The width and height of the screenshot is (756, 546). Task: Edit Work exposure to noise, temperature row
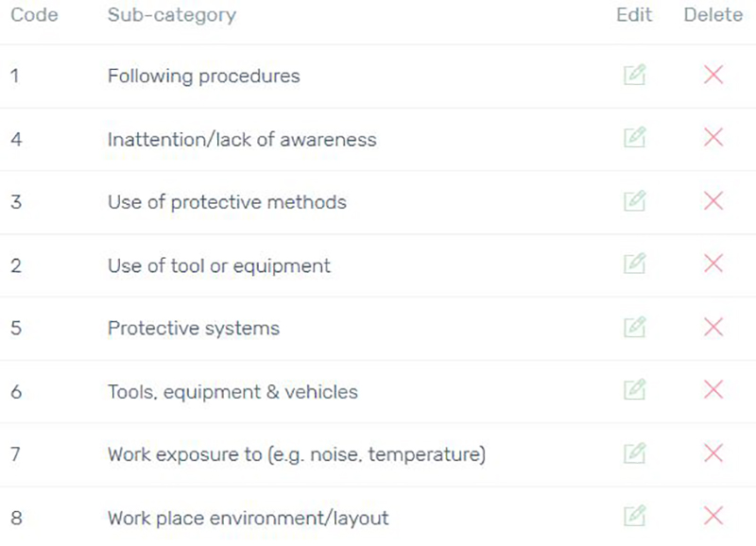pyautogui.click(x=634, y=453)
